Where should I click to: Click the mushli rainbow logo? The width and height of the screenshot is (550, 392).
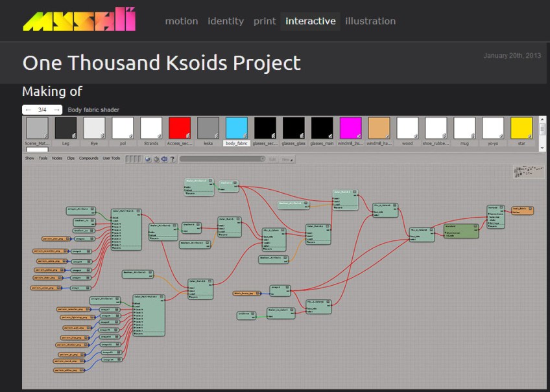(79, 20)
